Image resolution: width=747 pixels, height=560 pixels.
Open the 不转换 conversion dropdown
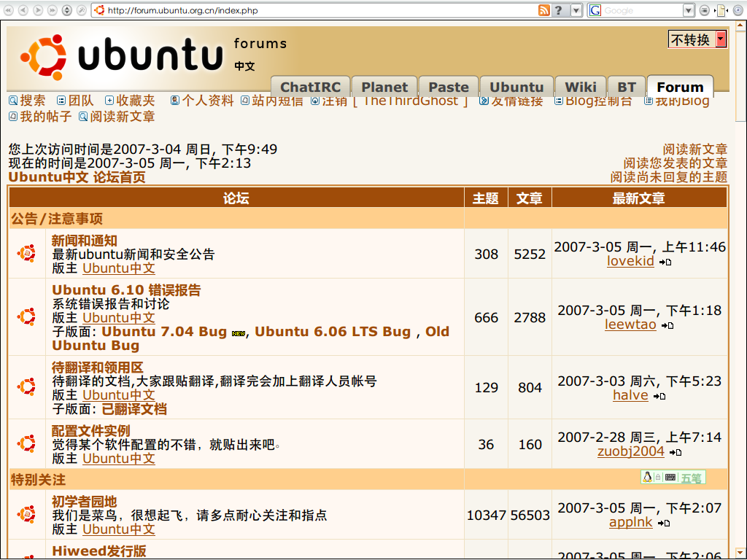697,39
